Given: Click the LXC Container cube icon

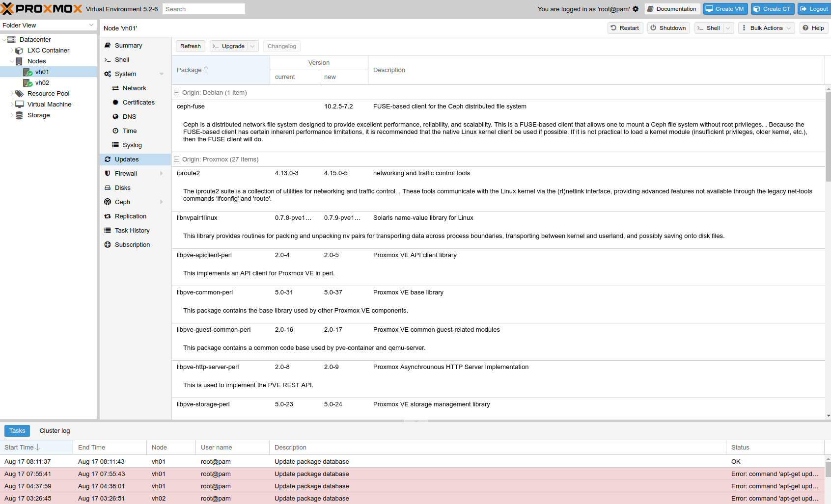Looking at the screenshot, I should coord(19,50).
